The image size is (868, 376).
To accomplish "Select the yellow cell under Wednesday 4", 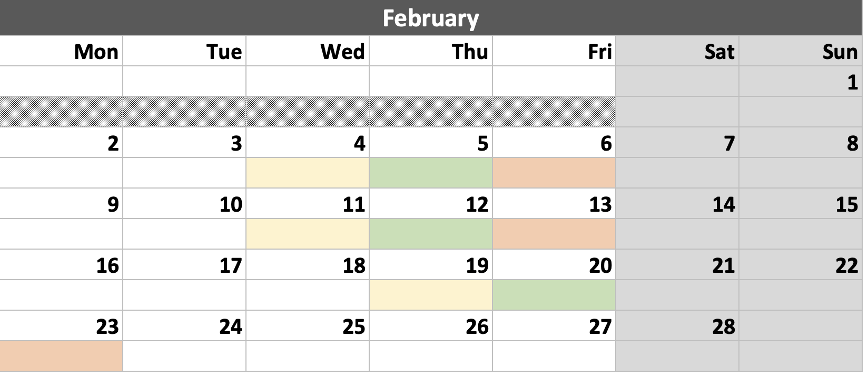I will [308, 173].
